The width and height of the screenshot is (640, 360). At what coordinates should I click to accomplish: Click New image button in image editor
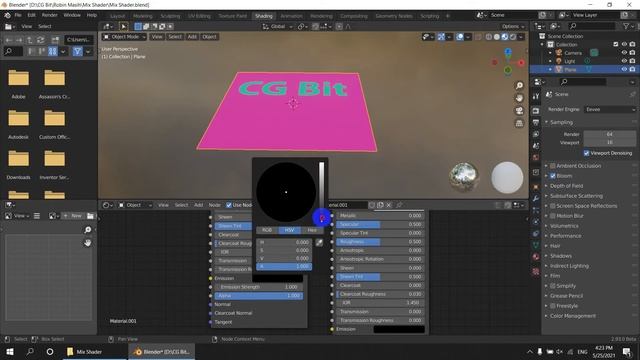[73, 216]
